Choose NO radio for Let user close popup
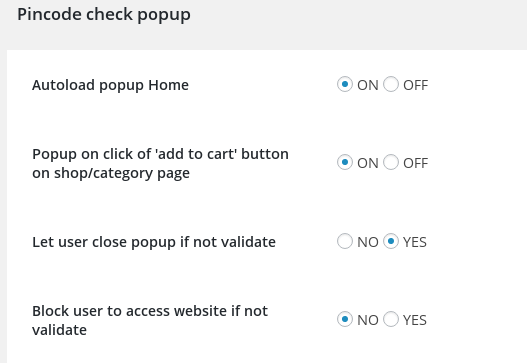Viewport: 527px width, 363px height. (x=345, y=241)
